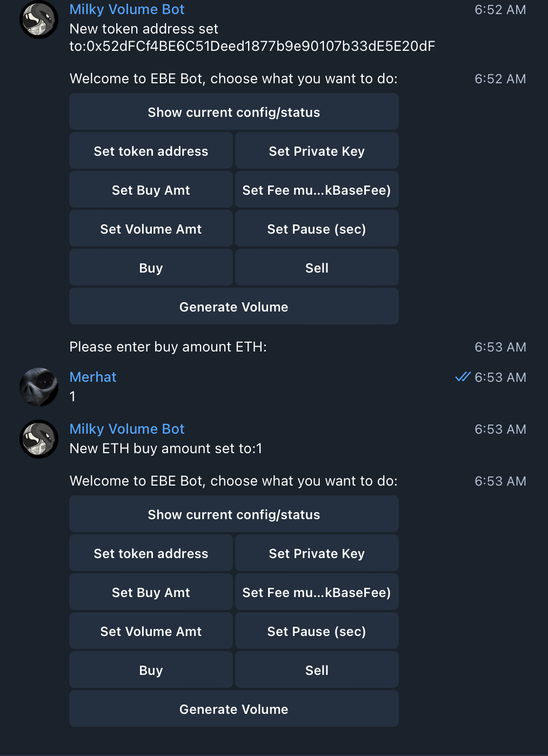Click the double-check read receipt icon

point(463,377)
